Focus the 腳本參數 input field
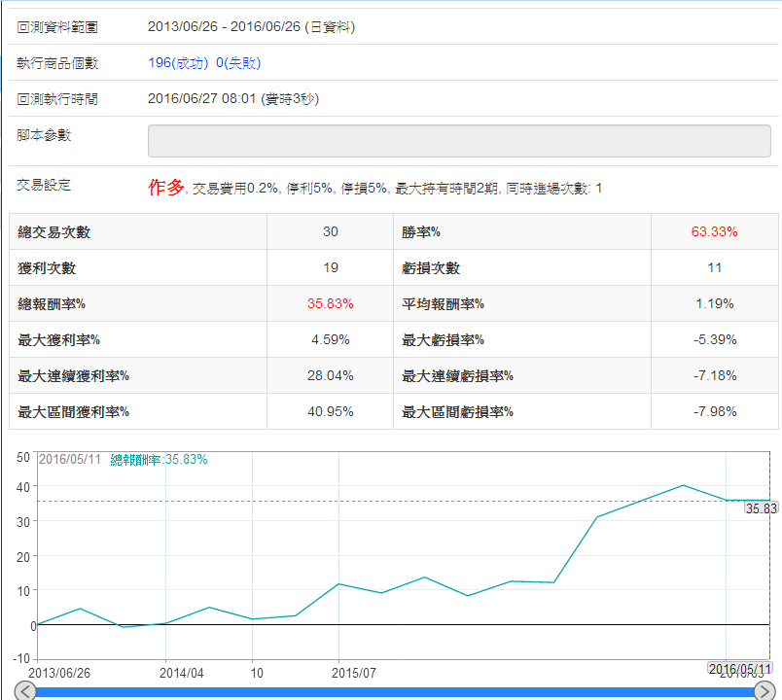The width and height of the screenshot is (782, 700). pyautogui.click(x=459, y=141)
